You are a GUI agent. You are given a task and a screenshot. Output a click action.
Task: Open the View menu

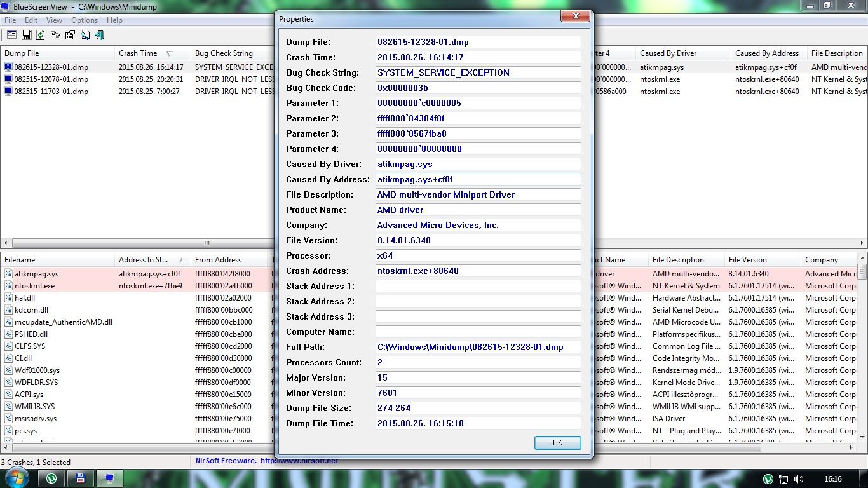coord(54,20)
